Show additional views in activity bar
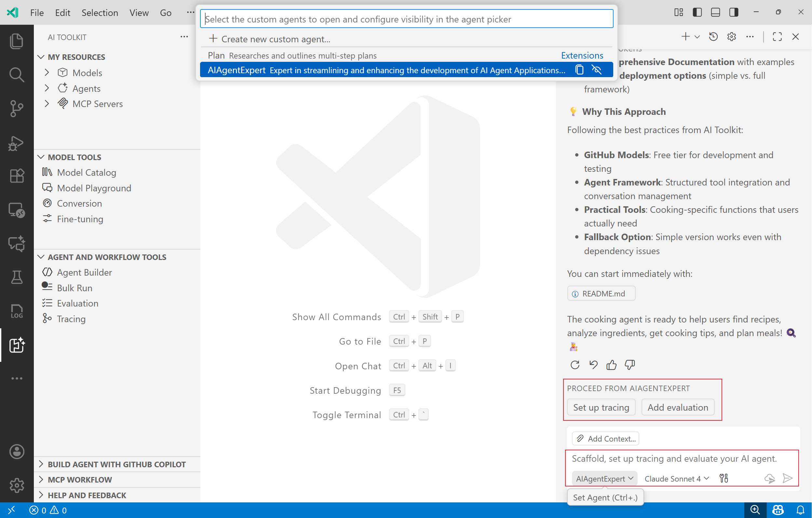 coord(17,378)
